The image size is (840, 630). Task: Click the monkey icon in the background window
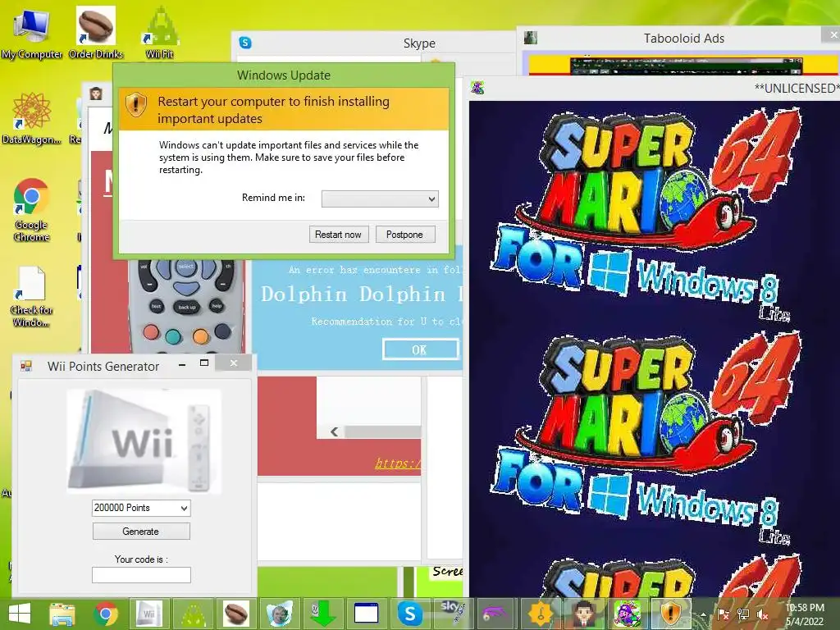96,94
